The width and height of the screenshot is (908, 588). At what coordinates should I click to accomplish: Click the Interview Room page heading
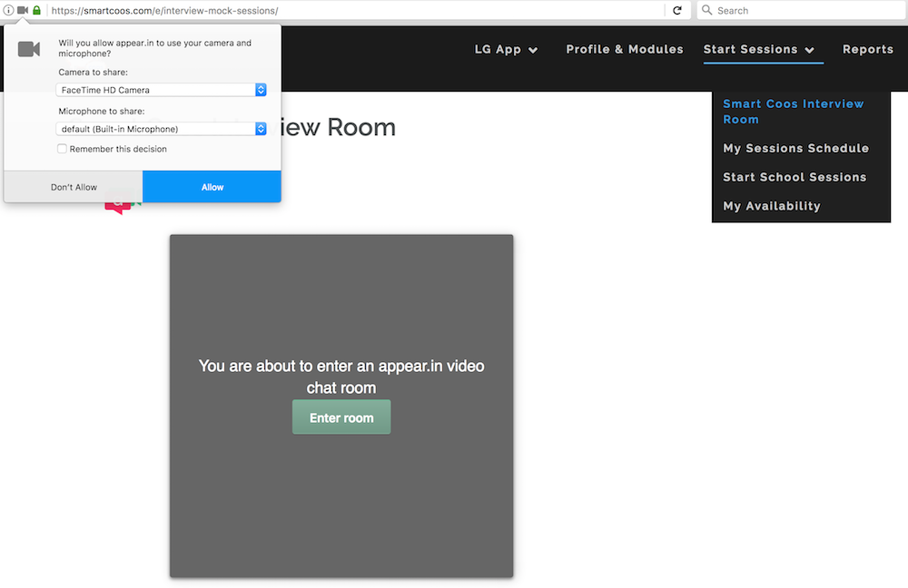pyautogui.click(x=338, y=127)
